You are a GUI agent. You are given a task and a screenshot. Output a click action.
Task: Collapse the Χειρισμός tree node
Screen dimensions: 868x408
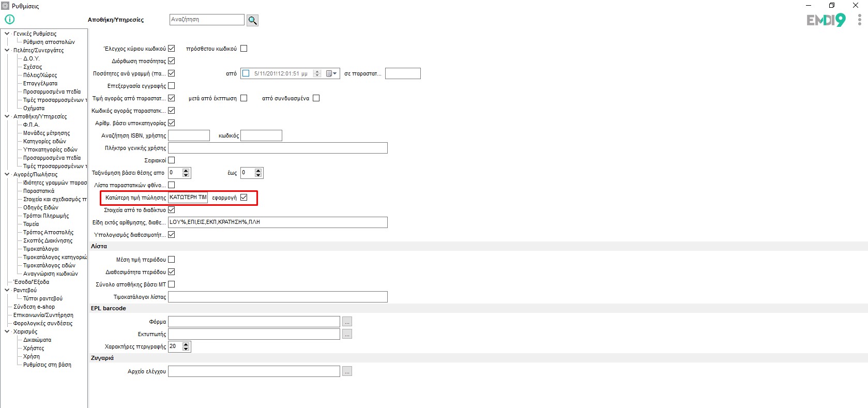7,331
